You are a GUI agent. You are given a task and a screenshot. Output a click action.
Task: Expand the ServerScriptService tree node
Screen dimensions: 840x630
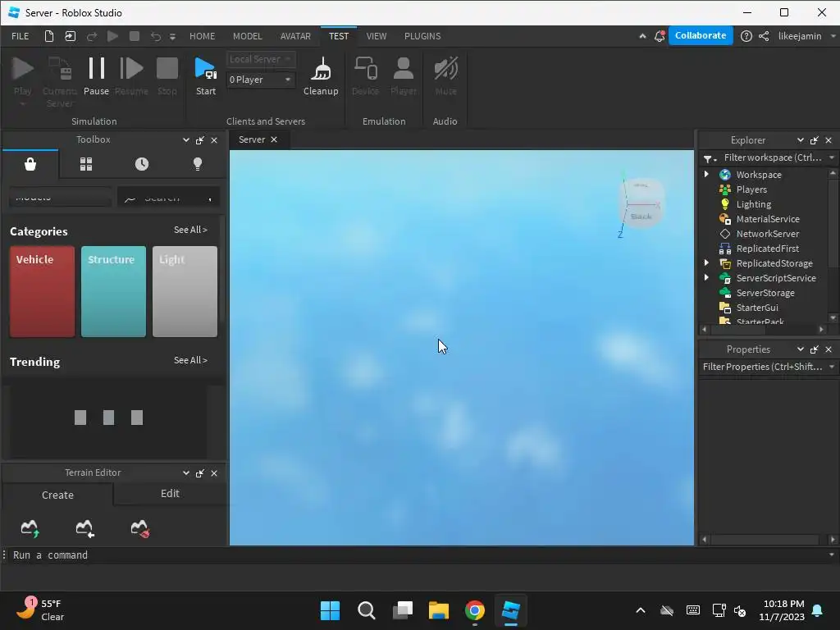click(706, 277)
